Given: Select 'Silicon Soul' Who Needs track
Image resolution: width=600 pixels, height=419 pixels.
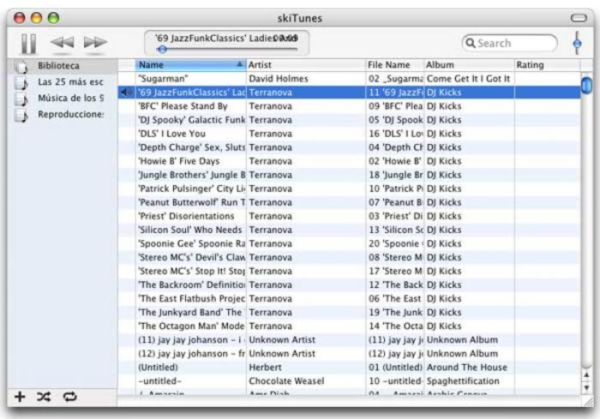Looking at the screenshot, I should pos(190,230).
